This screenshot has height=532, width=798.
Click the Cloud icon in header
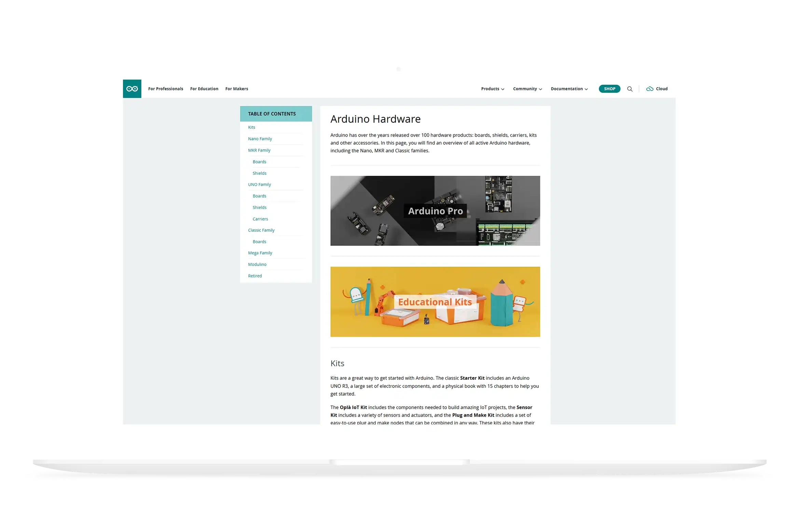click(x=649, y=89)
